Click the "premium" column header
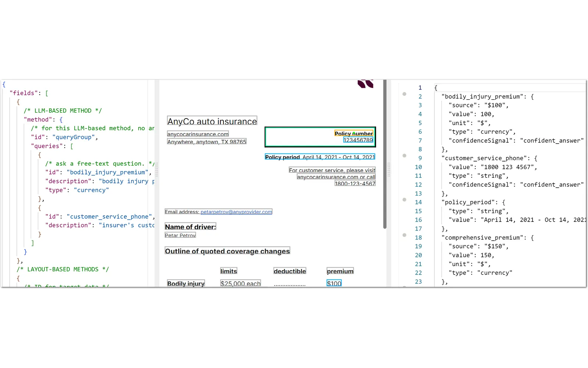The image size is (588, 368). pyautogui.click(x=340, y=271)
